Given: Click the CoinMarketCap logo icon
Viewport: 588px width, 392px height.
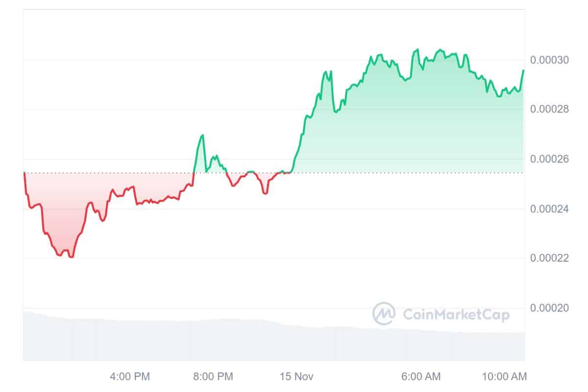Looking at the screenshot, I should (x=384, y=314).
